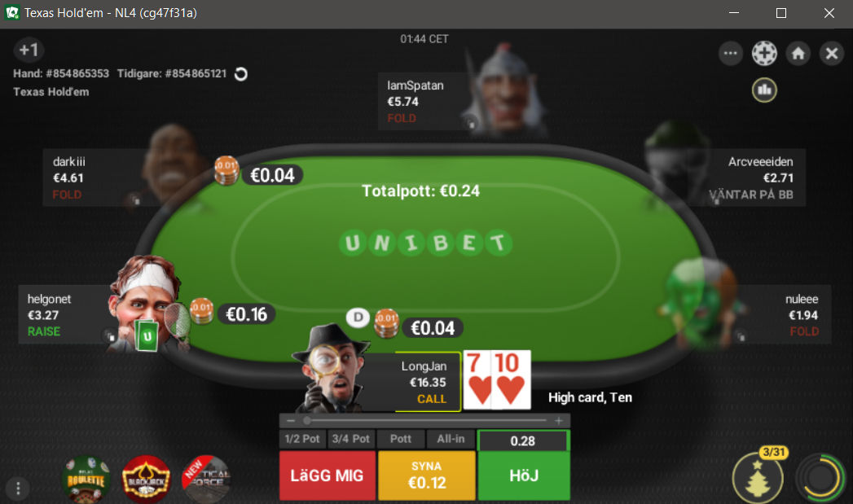Click the bet amount slider handle
Image resolution: width=853 pixels, height=504 pixels.
click(x=307, y=420)
